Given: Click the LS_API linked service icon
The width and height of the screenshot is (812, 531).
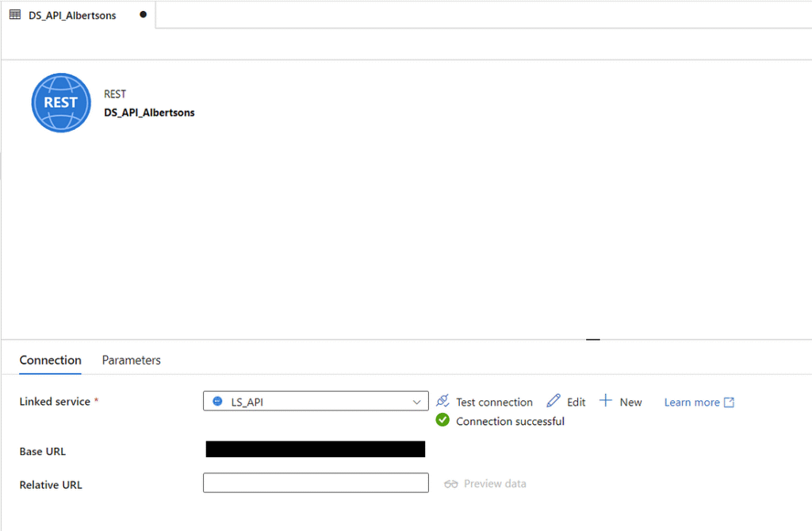Looking at the screenshot, I should [x=217, y=401].
